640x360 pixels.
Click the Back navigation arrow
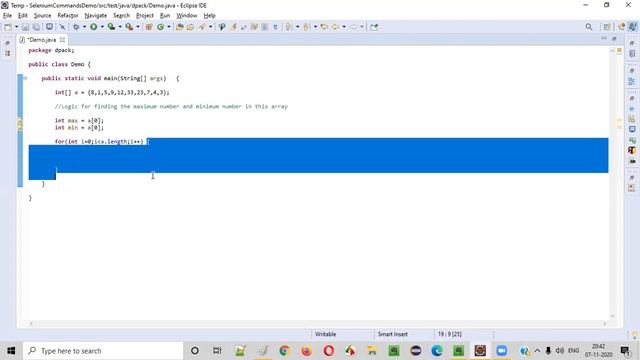pyautogui.click(x=336, y=27)
